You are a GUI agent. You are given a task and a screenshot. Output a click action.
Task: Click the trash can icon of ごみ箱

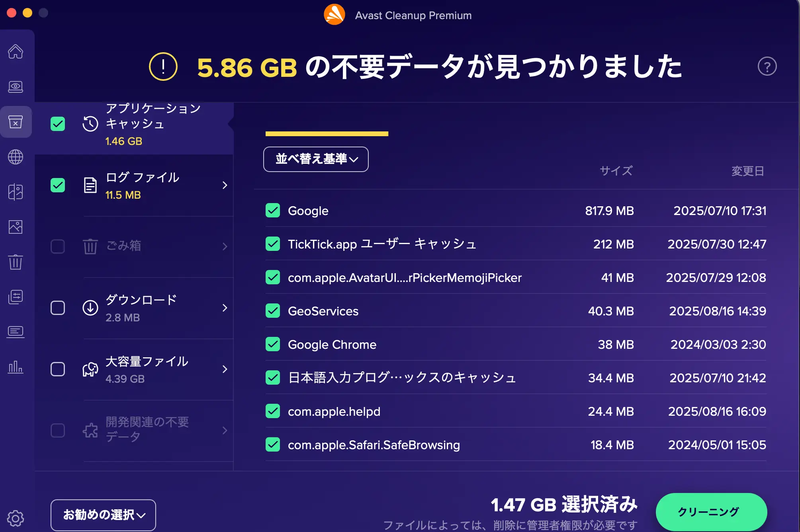tap(90, 246)
